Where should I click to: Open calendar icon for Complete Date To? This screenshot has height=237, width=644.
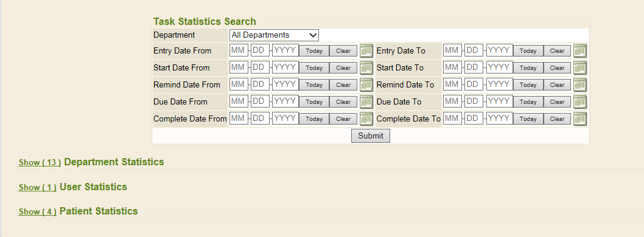pos(580,119)
